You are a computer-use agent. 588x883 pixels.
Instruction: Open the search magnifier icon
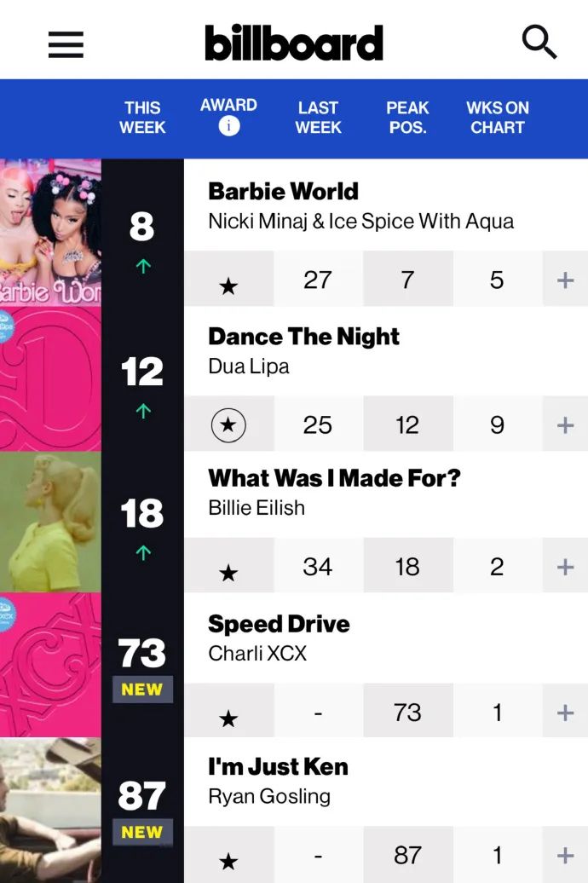click(539, 41)
